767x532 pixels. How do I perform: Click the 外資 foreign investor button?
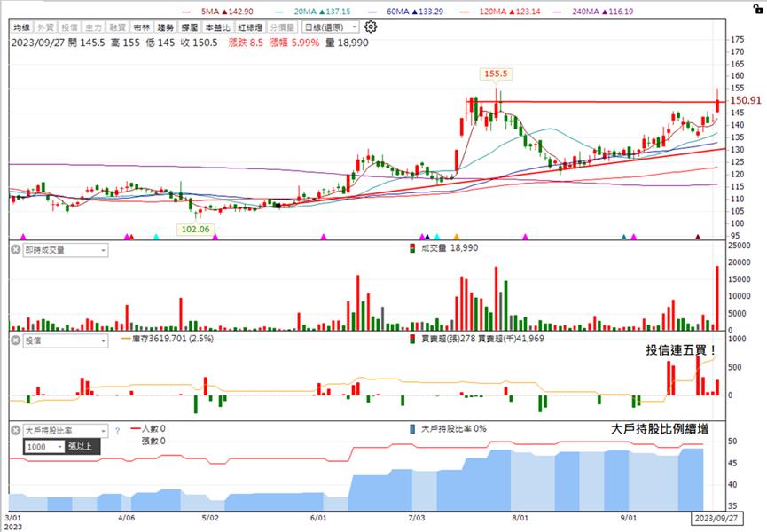[46, 27]
